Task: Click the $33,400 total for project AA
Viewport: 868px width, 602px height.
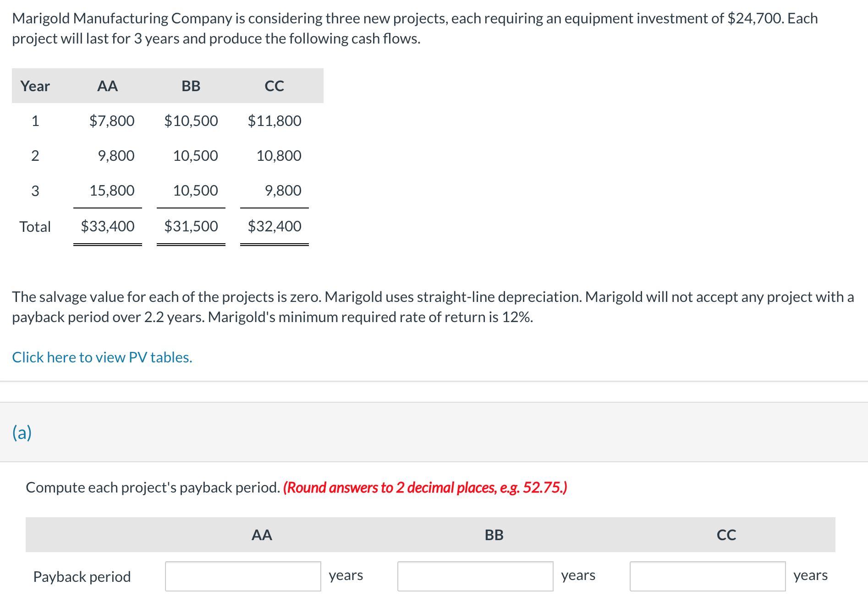Action: pos(107,225)
